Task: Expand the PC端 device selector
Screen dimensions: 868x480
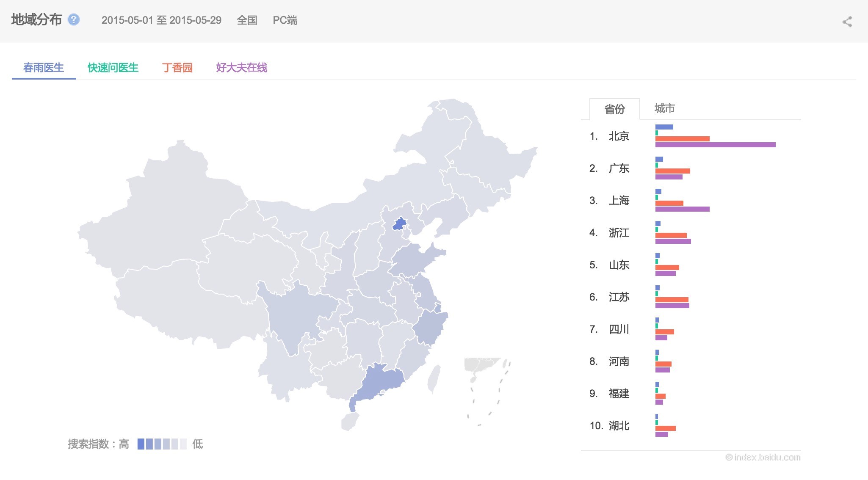Action: coord(285,20)
